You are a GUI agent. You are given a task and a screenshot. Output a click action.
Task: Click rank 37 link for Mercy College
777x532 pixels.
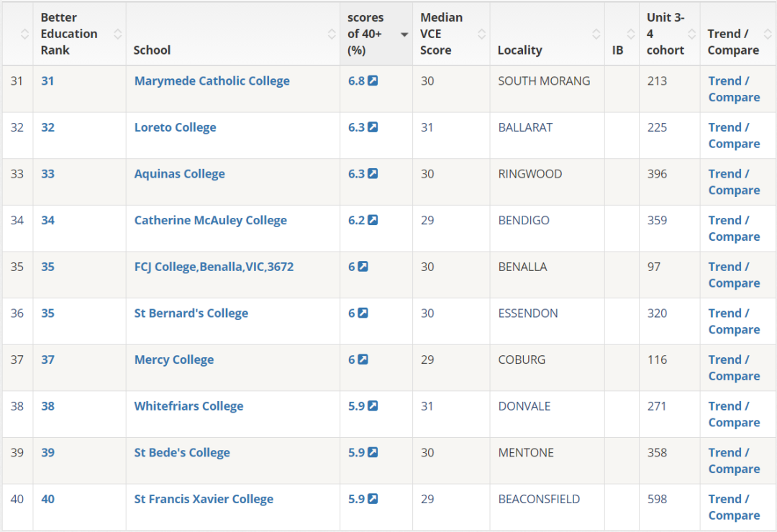[x=47, y=359]
